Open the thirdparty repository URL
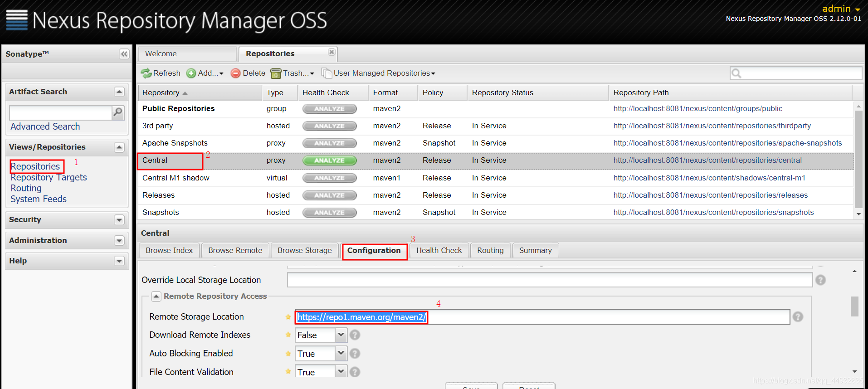 pyautogui.click(x=712, y=126)
